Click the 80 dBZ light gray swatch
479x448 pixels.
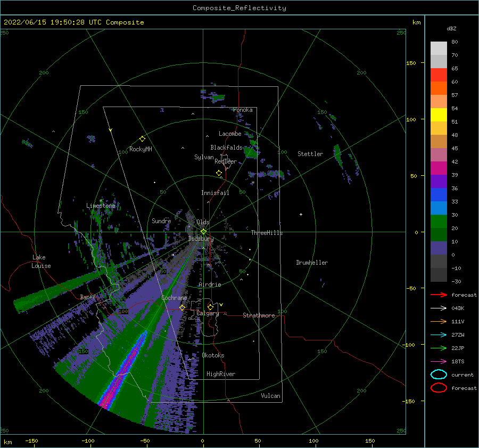pos(439,48)
